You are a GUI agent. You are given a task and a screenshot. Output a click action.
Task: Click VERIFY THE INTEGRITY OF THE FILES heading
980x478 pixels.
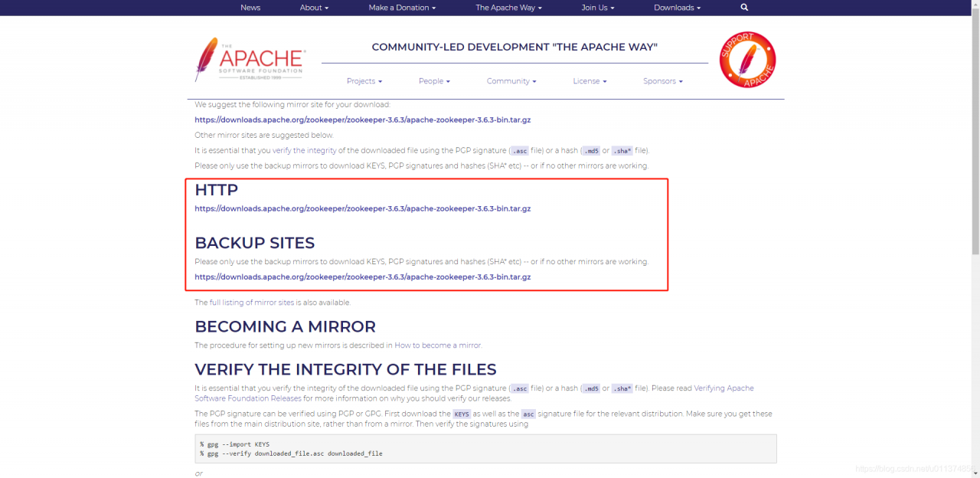345,369
